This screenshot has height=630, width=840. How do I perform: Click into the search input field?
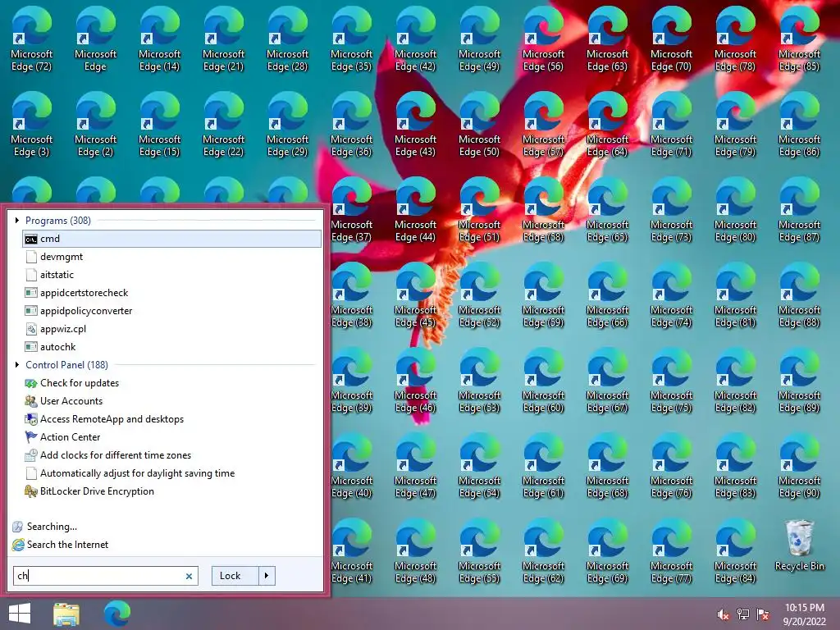[x=106, y=576]
